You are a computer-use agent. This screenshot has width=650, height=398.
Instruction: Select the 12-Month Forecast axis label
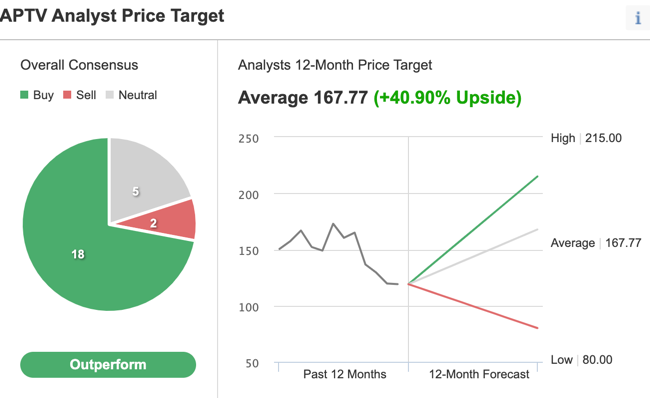pyautogui.click(x=479, y=374)
